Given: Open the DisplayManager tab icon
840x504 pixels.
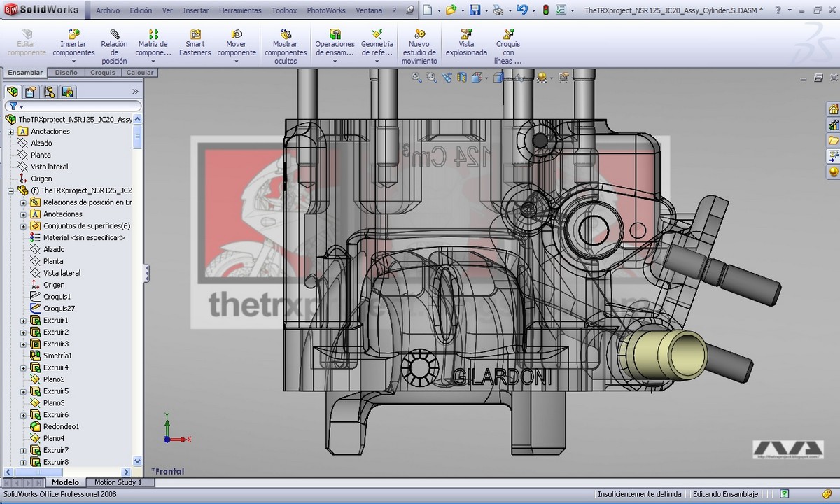Looking at the screenshot, I should [x=67, y=92].
